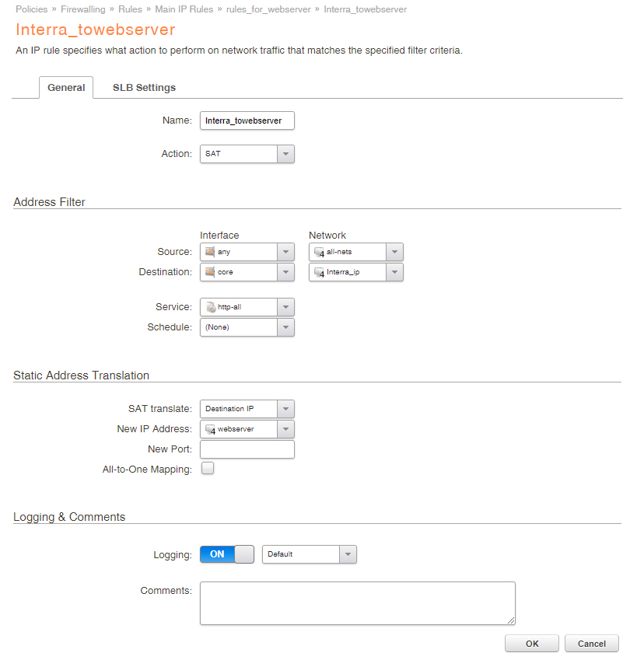Expand the New IP Address dropdown arrow

tap(285, 429)
